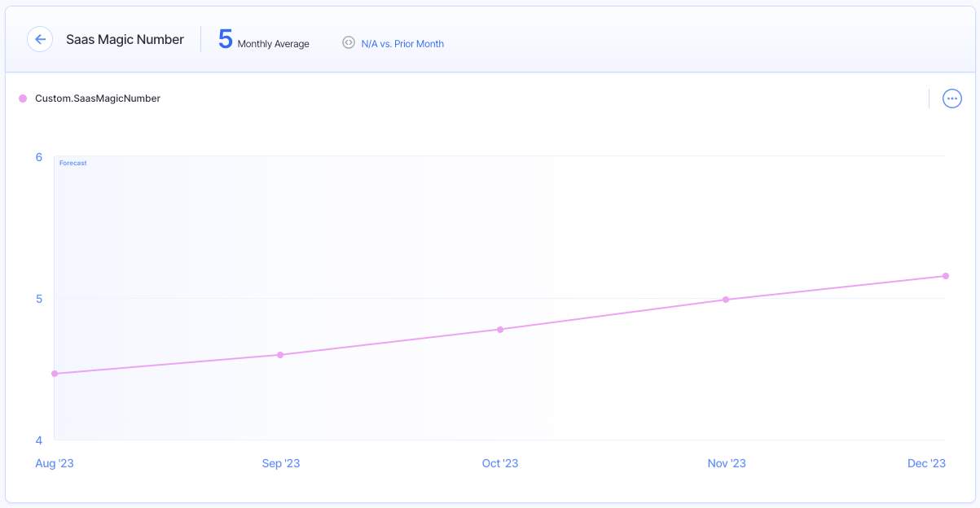Select the pink Custom.SaasMagicNumber legend dot

point(24,98)
